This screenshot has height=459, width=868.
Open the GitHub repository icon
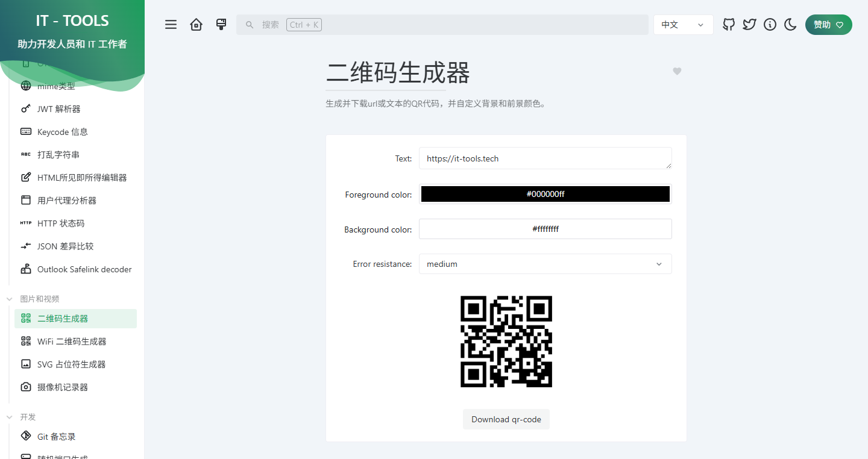[x=729, y=25]
